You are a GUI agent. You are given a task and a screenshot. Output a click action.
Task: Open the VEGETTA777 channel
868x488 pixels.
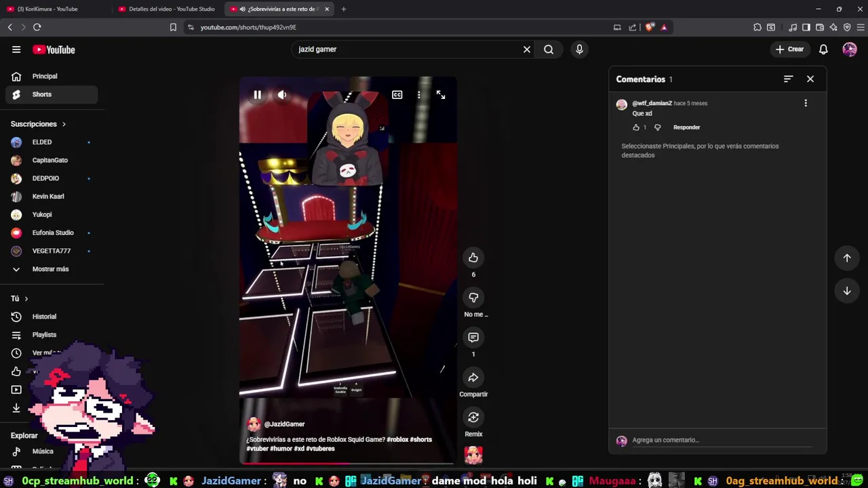coord(52,251)
